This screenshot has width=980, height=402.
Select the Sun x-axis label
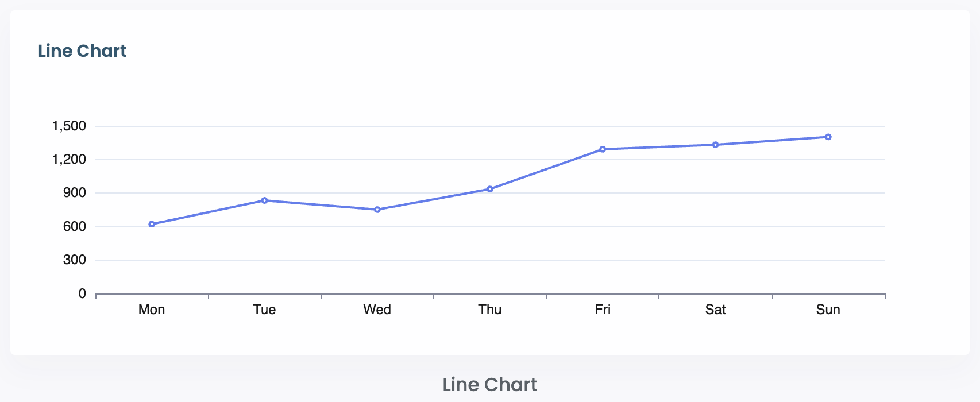[828, 310]
